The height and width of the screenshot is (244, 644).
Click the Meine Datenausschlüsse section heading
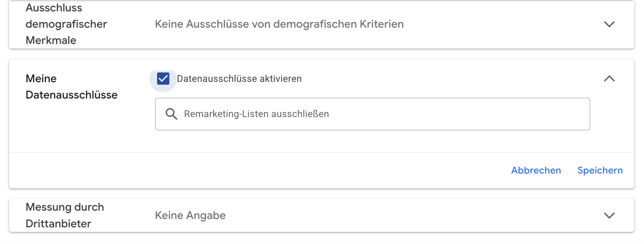71,87
